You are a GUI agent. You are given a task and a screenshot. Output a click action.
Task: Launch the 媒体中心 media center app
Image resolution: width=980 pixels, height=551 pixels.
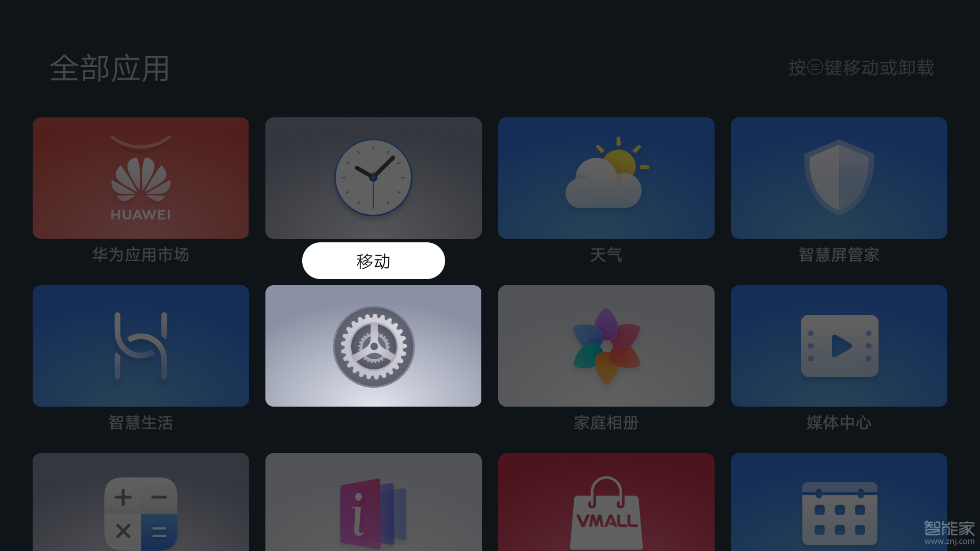coord(839,346)
